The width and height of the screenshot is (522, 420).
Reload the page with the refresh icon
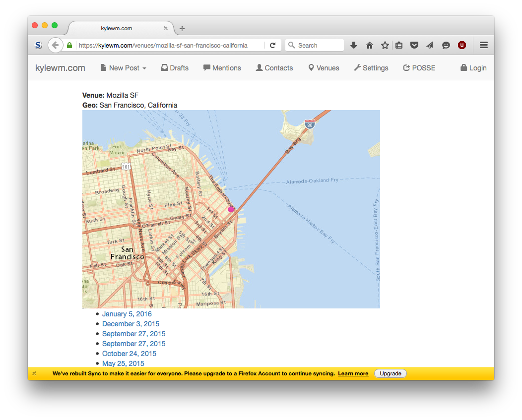[x=272, y=45]
